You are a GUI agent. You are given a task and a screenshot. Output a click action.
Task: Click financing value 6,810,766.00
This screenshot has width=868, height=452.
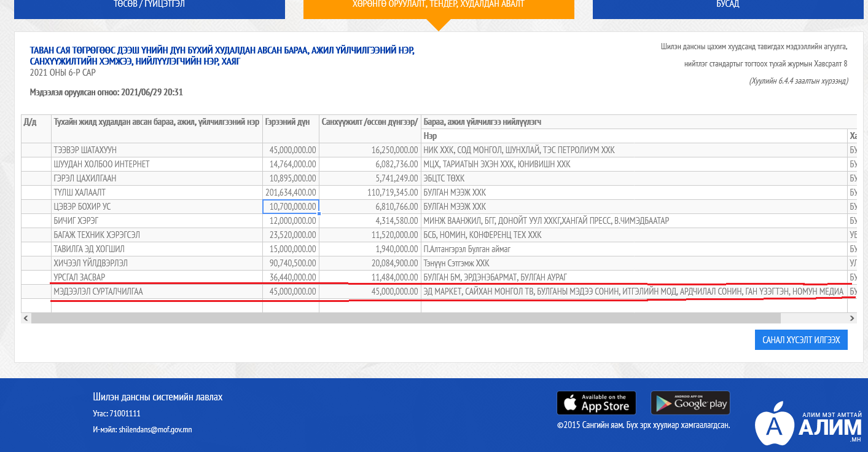[x=370, y=207]
